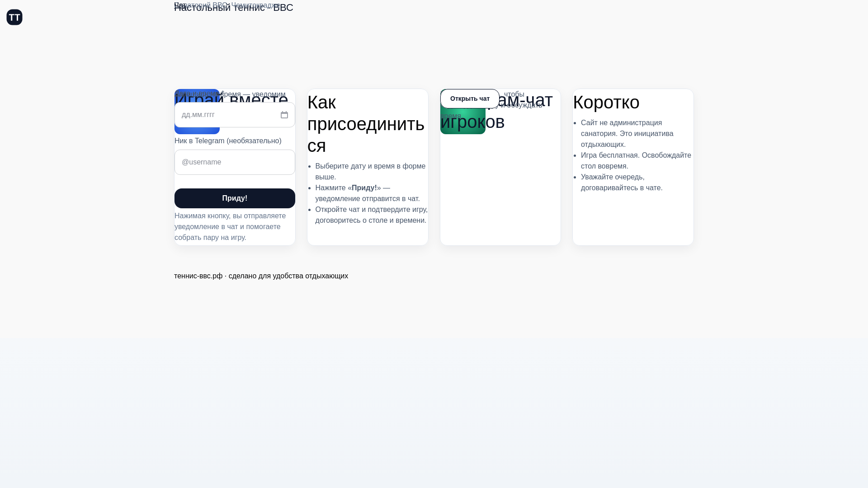The height and width of the screenshot is (488, 868).
Task: Open the calendar date picker icon
Action: [284, 115]
